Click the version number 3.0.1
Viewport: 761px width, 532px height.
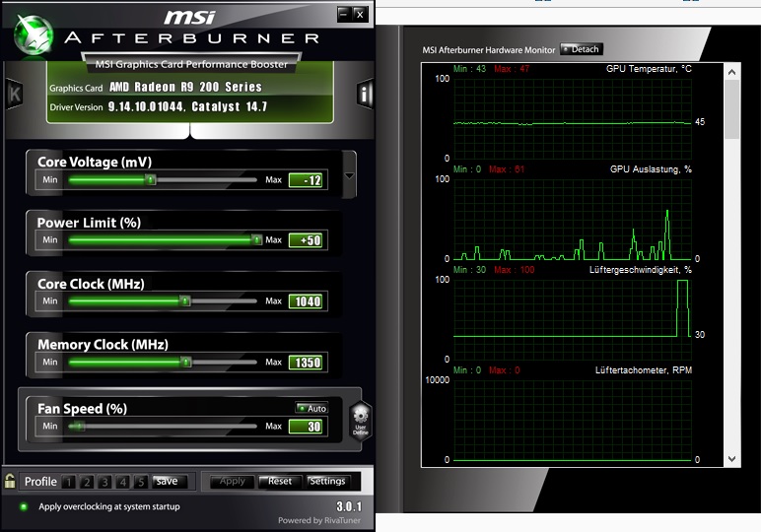tap(349, 506)
